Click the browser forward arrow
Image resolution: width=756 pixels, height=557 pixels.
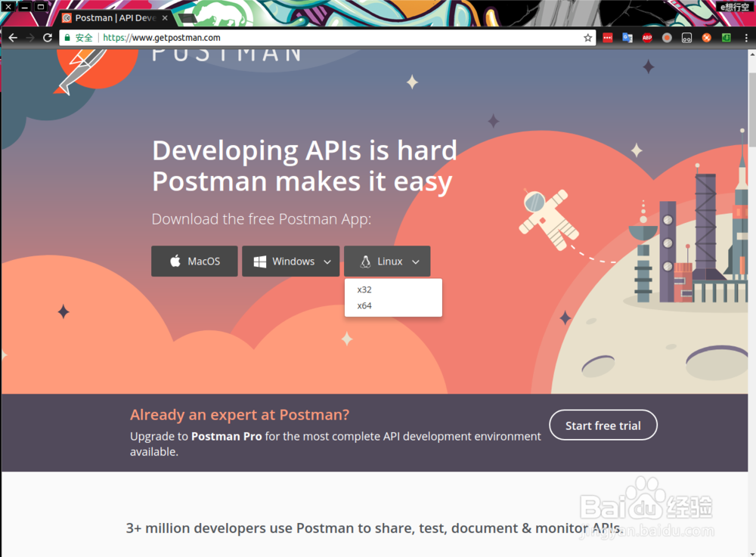click(x=30, y=38)
